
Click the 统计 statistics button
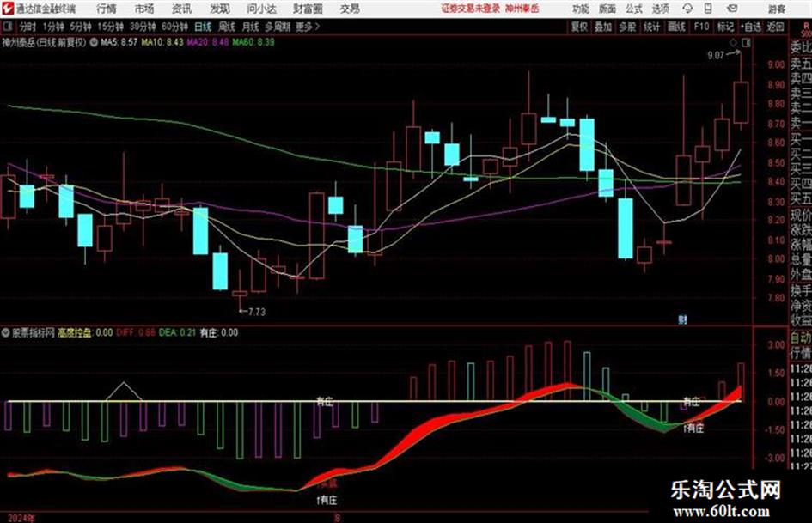[x=651, y=27]
